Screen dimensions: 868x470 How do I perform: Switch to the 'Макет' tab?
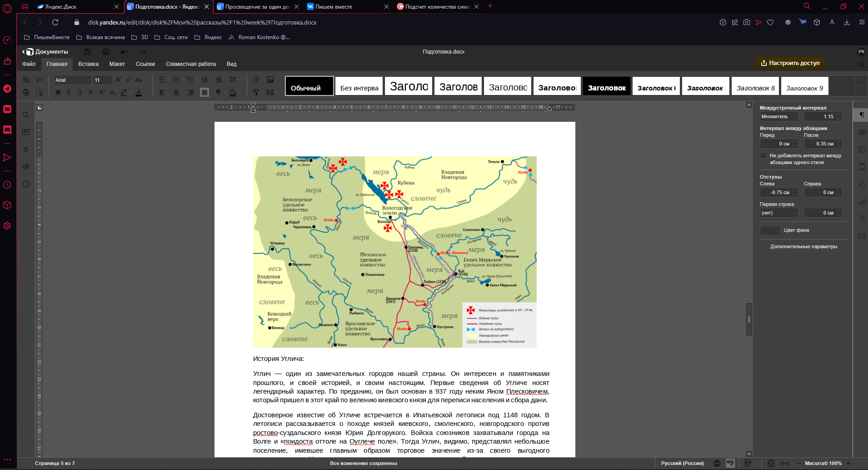click(x=117, y=64)
